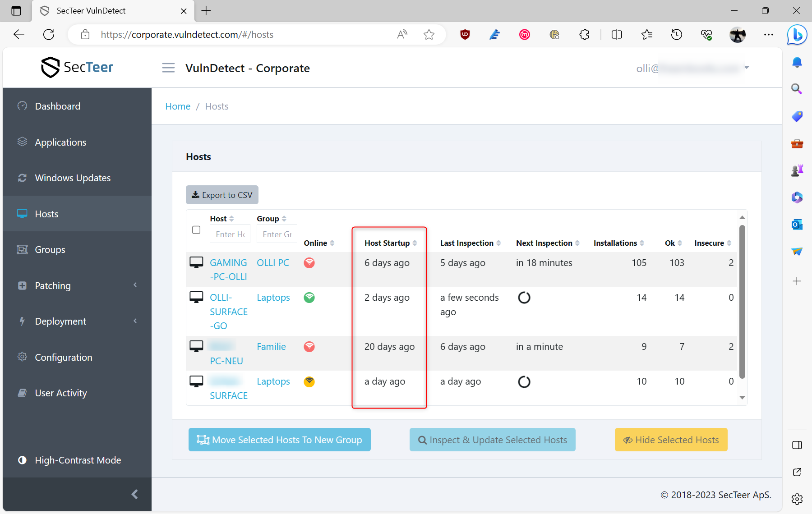Collapse the sidebar with bottom arrow
The width and height of the screenshot is (812, 514).
pyautogui.click(x=134, y=494)
